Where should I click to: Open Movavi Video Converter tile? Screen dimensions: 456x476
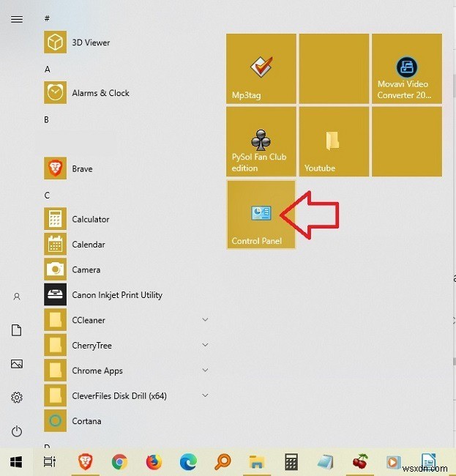point(407,69)
